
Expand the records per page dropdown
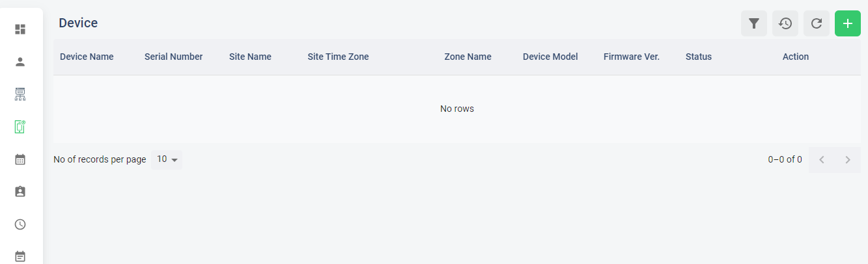(167, 159)
